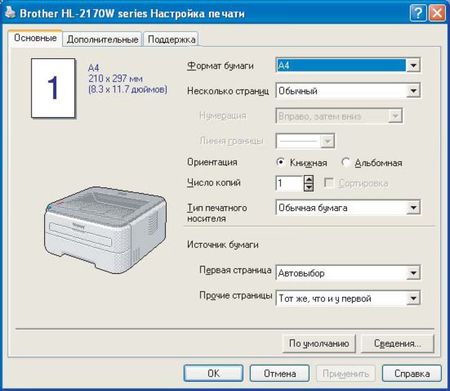
Task: Click the printer icon in title bar
Action: [10, 12]
